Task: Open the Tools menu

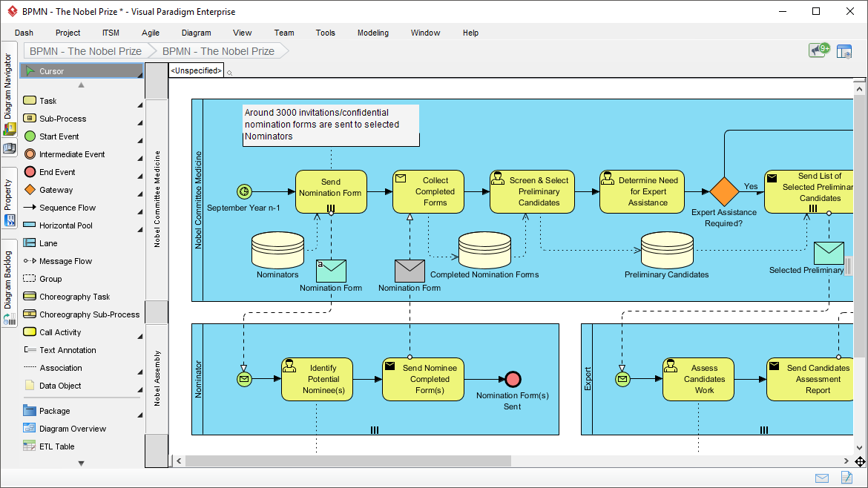Action: click(326, 33)
